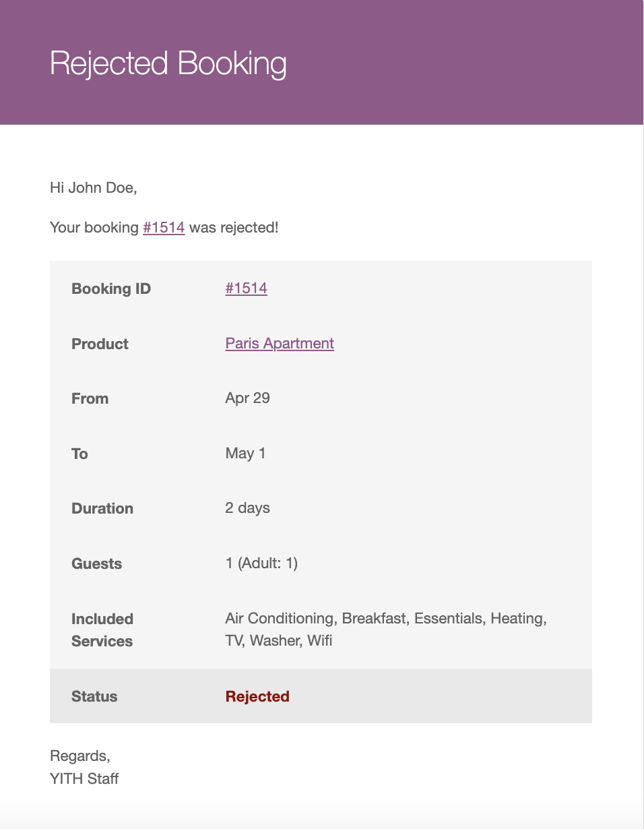Click the red Rejected status text
This screenshot has width=644, height=829.
[x=257, y=697]
